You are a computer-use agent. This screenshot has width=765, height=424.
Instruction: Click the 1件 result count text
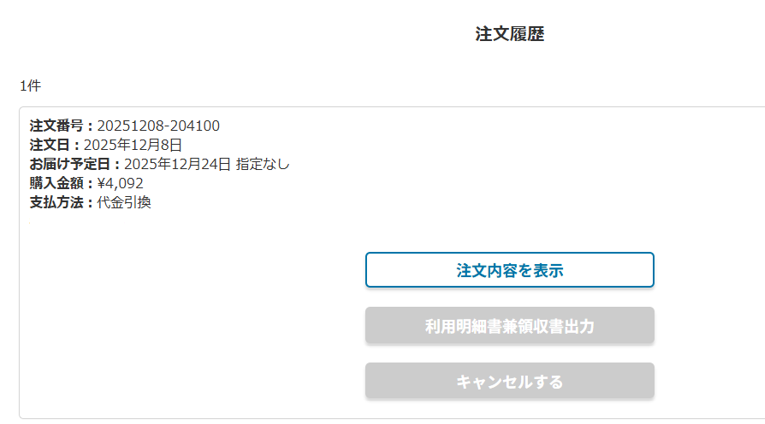(x=30, y=86)
